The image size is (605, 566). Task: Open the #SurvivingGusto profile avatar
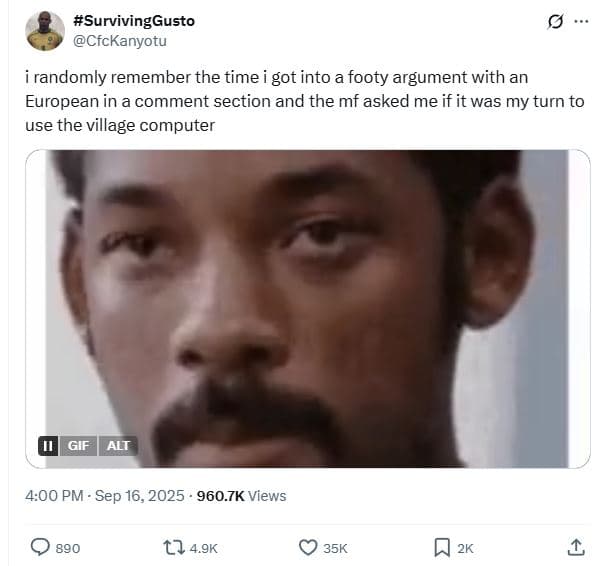click(x=45, y=31)
